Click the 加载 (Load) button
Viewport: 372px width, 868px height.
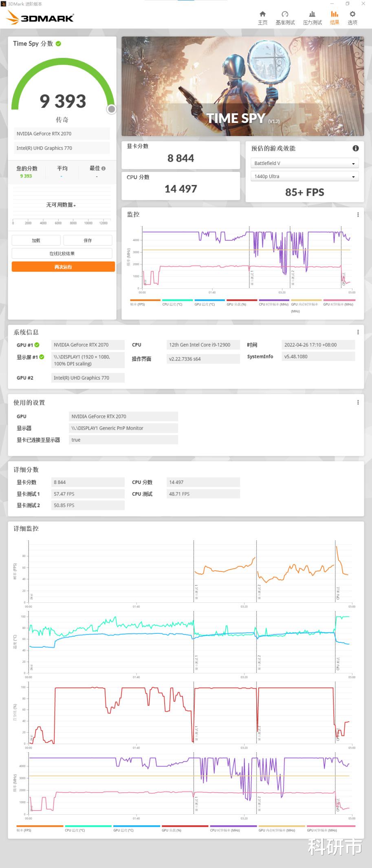pyautogui.click(x=36, y=240)
